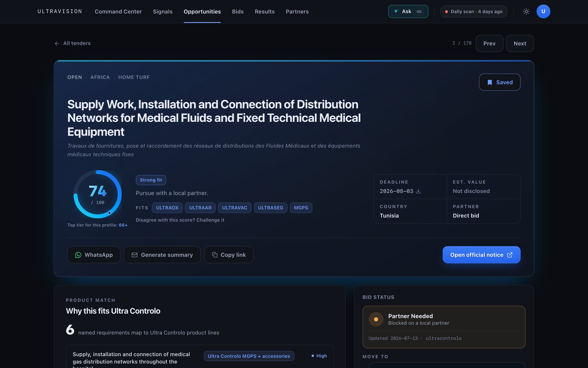Click Challenge it link
The image size is (588, 368).
click(x=210, y=220)
